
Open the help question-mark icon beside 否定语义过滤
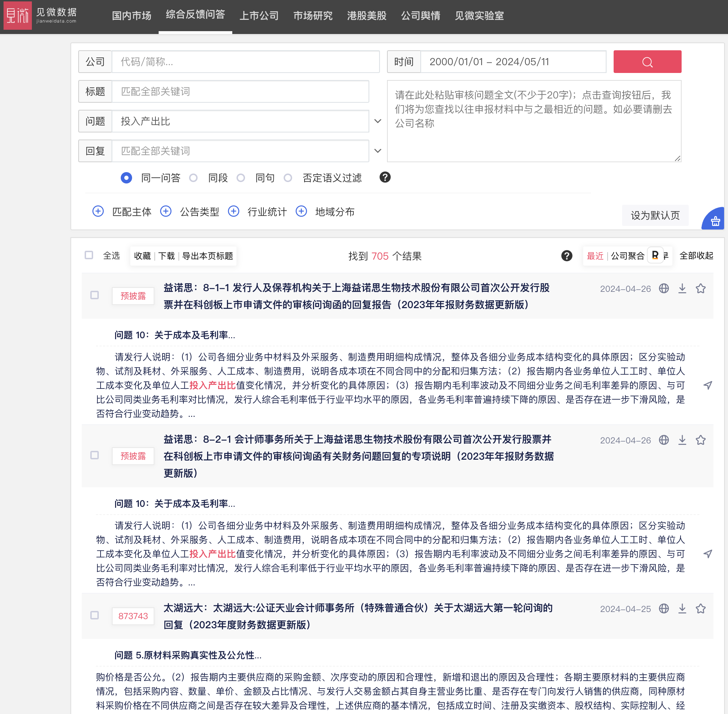pyautogui.click(x=385, y=177)
